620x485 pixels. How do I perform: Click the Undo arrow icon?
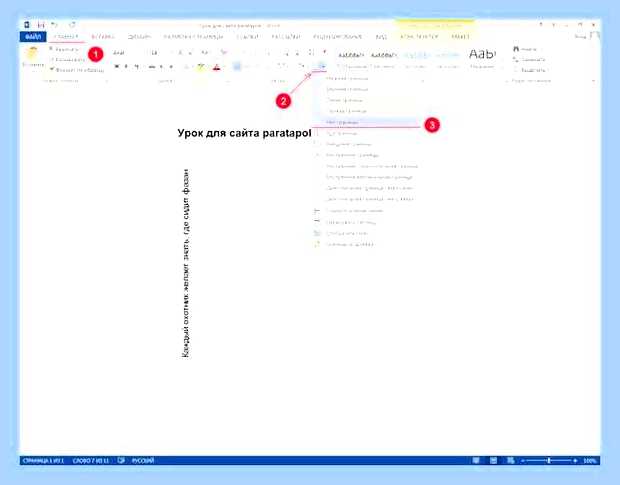(55, 25)
